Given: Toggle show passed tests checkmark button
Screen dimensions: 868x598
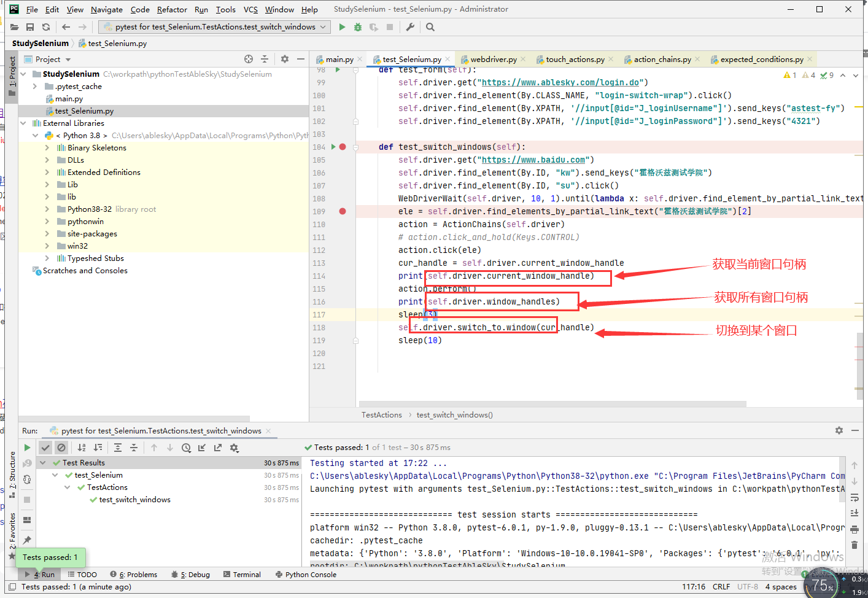Looking at the screenshot, I should pos(45,448).
